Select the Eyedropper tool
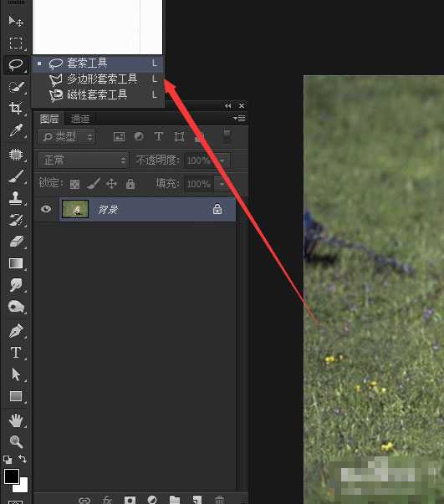Screen dimensions: 444x504 [x=16, y=130]
